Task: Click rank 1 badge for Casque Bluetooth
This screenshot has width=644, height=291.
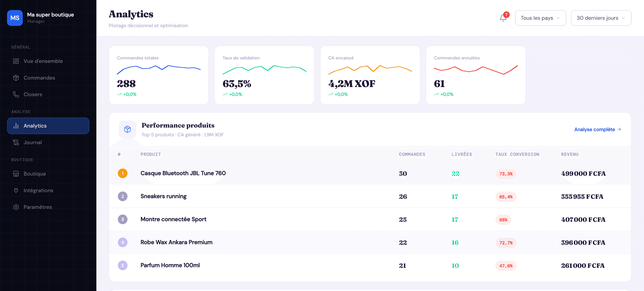Action: (x=123, y=174)
